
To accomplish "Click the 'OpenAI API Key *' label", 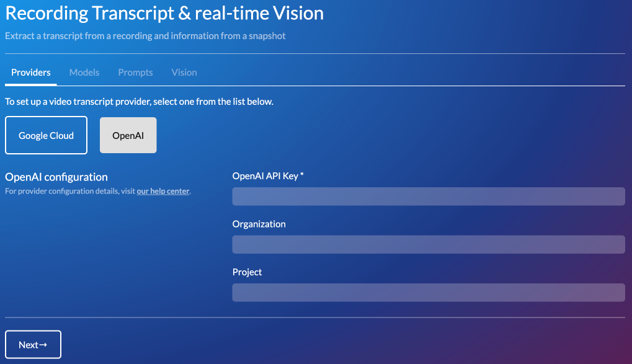I will coord(268,176).
